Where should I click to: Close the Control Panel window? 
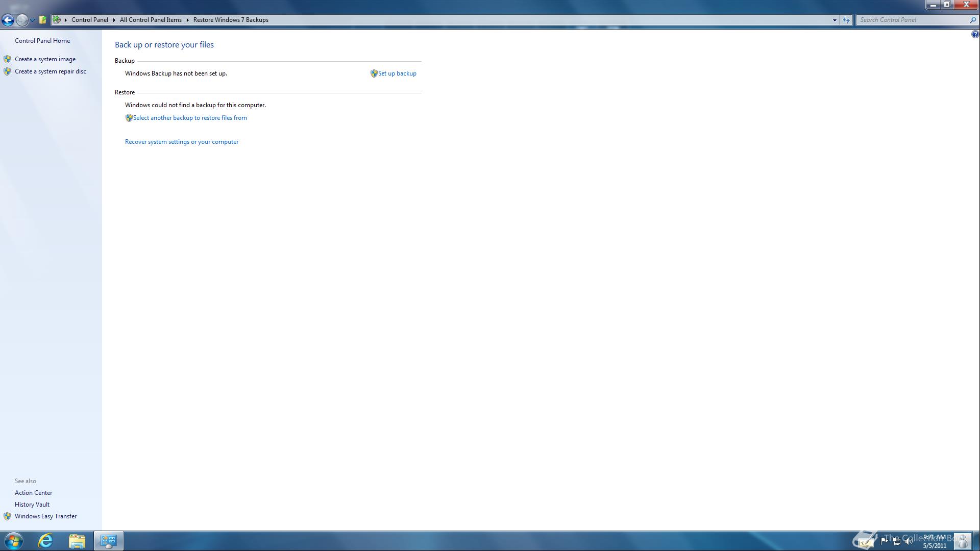(x=966, y=5)
